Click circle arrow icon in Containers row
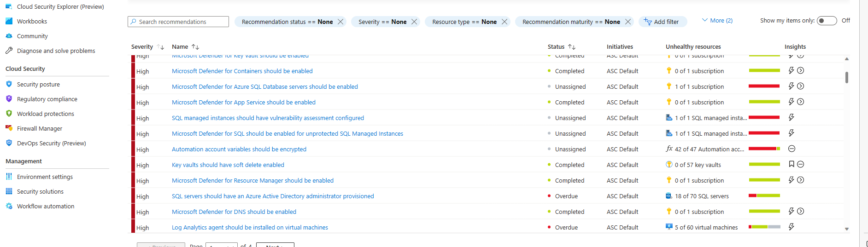Viewport: 868px width, 247px height. pyautogui.click(x=801, y=70)
